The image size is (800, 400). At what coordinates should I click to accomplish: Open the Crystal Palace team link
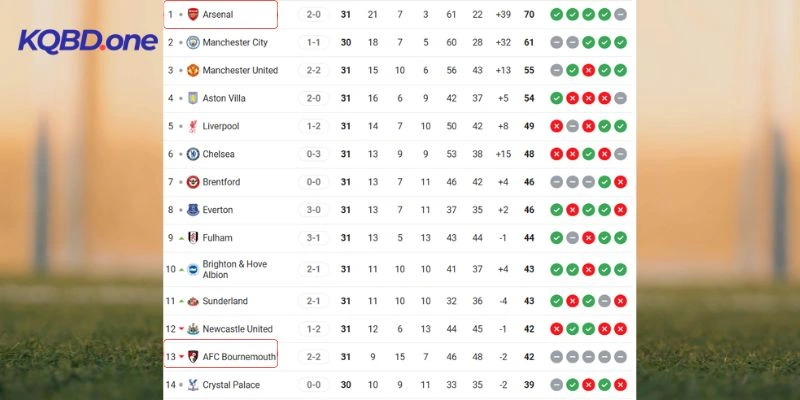coord(230,385)
